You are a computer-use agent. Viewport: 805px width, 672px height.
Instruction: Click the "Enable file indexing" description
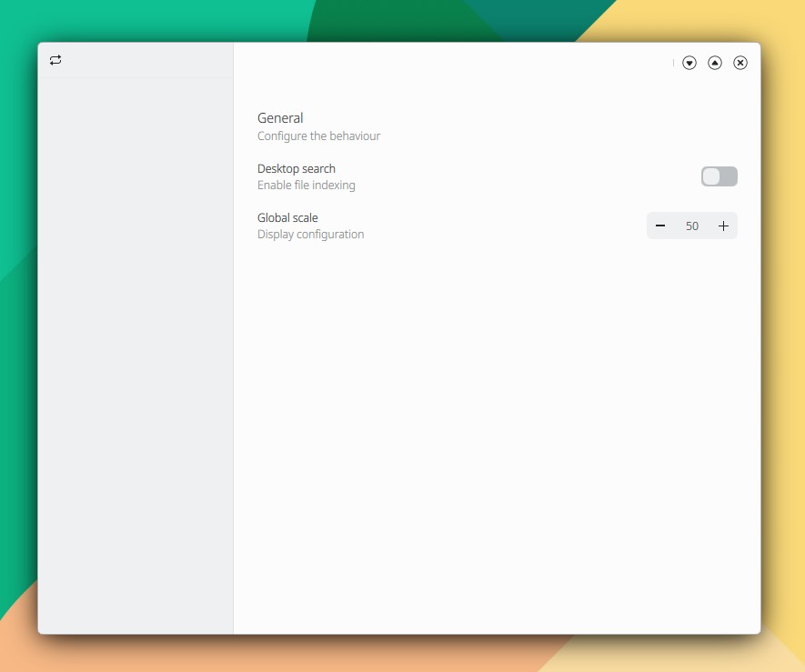(306, 186)
